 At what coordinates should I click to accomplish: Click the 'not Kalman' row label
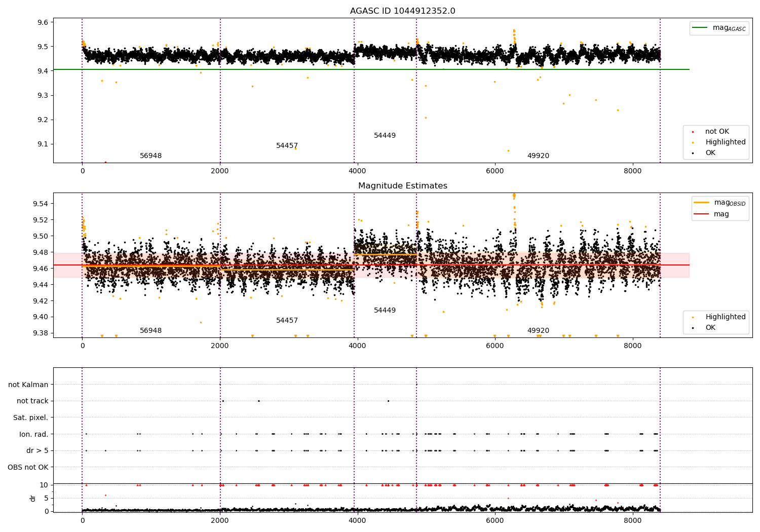pos(28,385)
